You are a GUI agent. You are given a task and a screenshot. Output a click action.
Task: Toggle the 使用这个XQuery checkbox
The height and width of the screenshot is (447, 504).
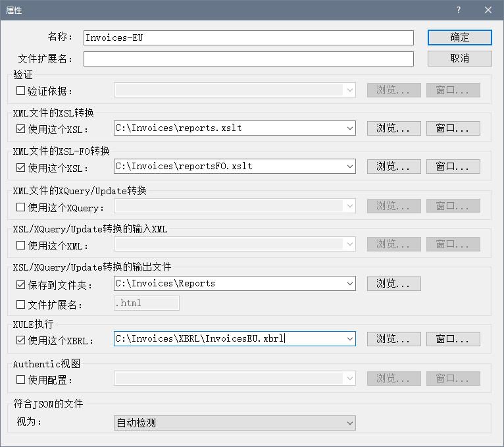tap(20, 207)
